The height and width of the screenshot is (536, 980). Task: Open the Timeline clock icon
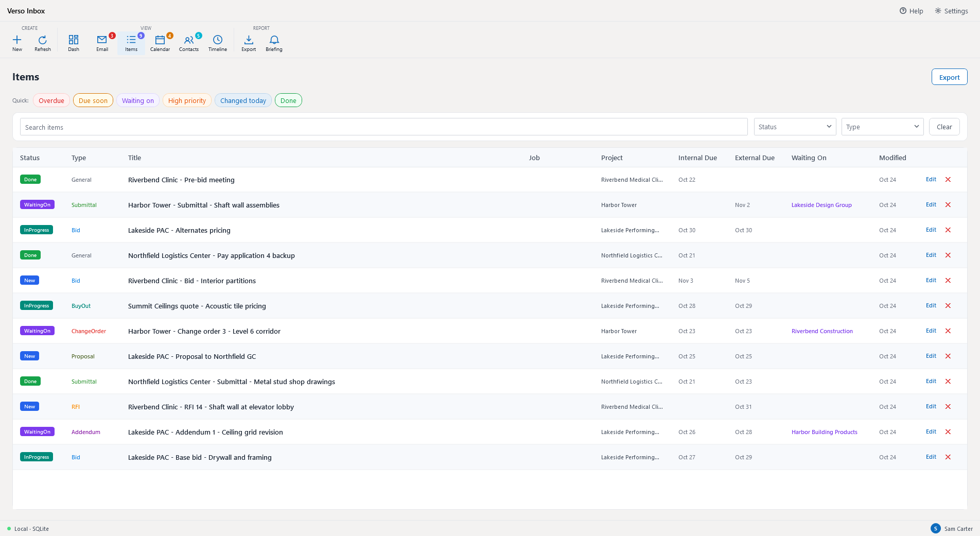[218, 40]
